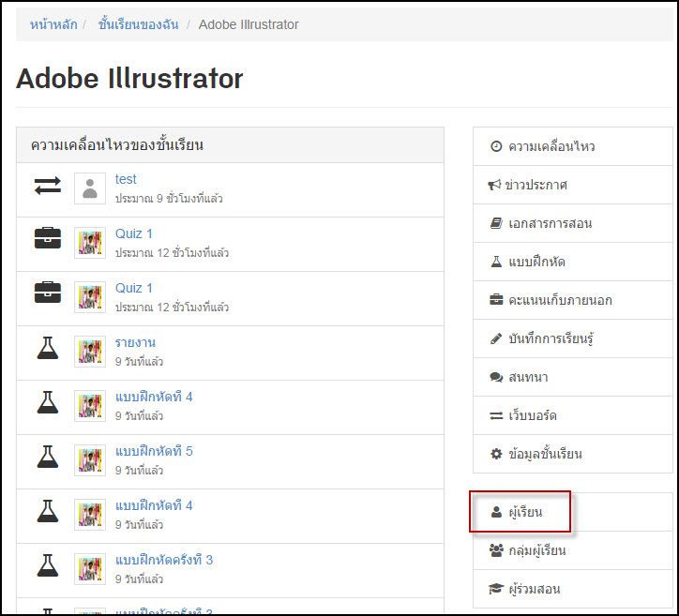The height and width of the screenshot is (616, 679).
Task: Go to เว็บบอร์ด in the sidebar
Action: point(572,415)
